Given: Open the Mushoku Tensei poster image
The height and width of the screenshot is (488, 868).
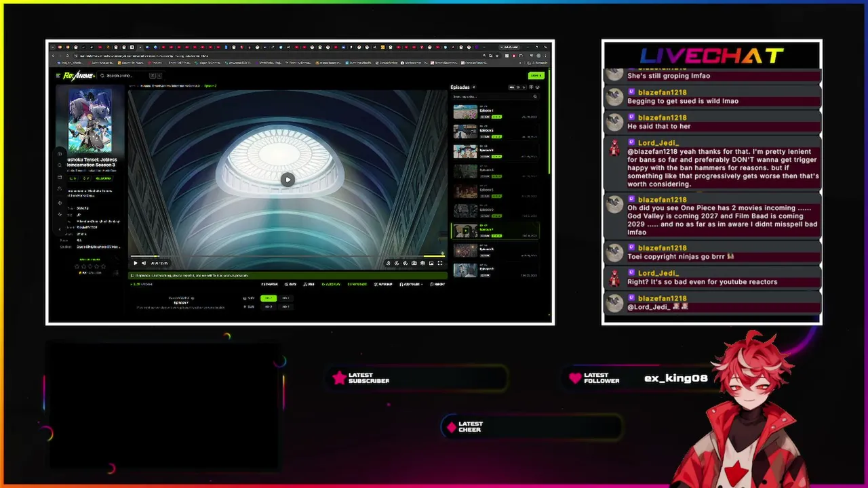Looking at the screenshot, I should coord(90,121).
